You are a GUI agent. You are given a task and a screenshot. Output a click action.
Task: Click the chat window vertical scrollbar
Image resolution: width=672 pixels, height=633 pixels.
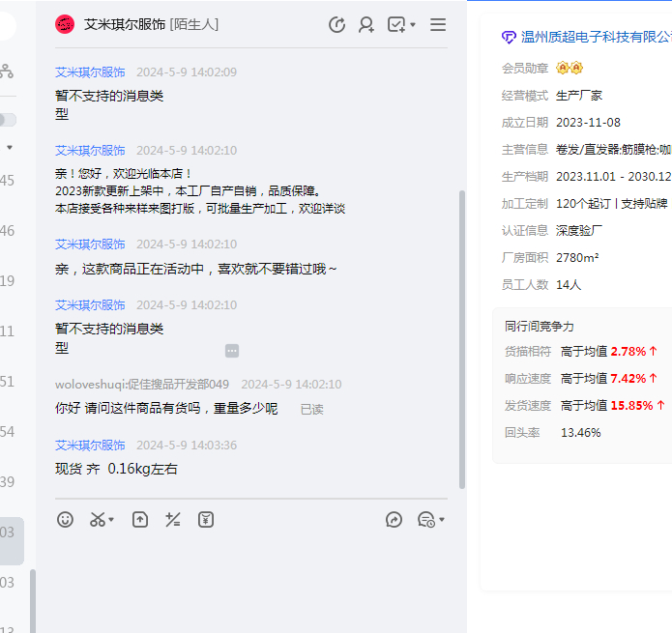(461, 338)
